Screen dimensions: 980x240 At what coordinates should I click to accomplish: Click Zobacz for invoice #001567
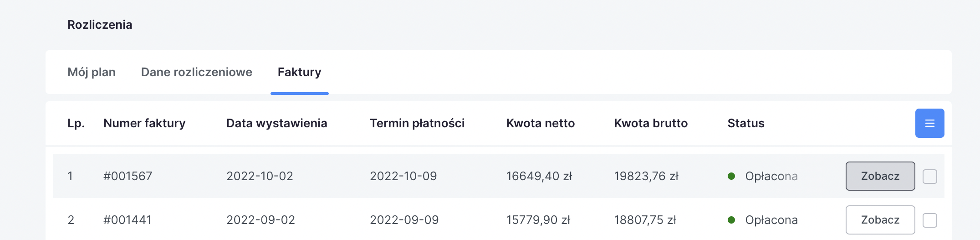point(880,176)
